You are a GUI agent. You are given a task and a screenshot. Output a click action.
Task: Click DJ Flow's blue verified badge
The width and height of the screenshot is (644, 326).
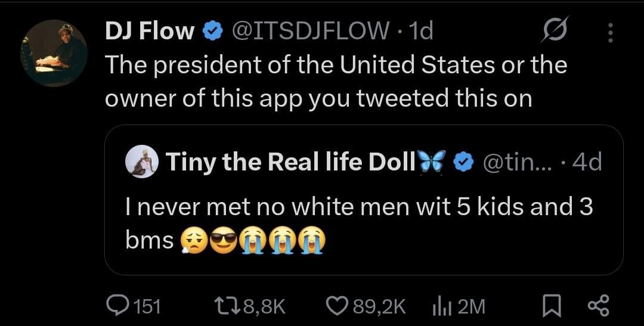coord(212,32)
